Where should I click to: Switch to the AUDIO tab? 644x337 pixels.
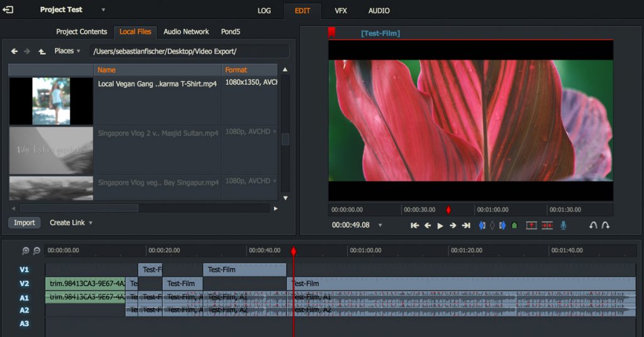pos(379,11)
